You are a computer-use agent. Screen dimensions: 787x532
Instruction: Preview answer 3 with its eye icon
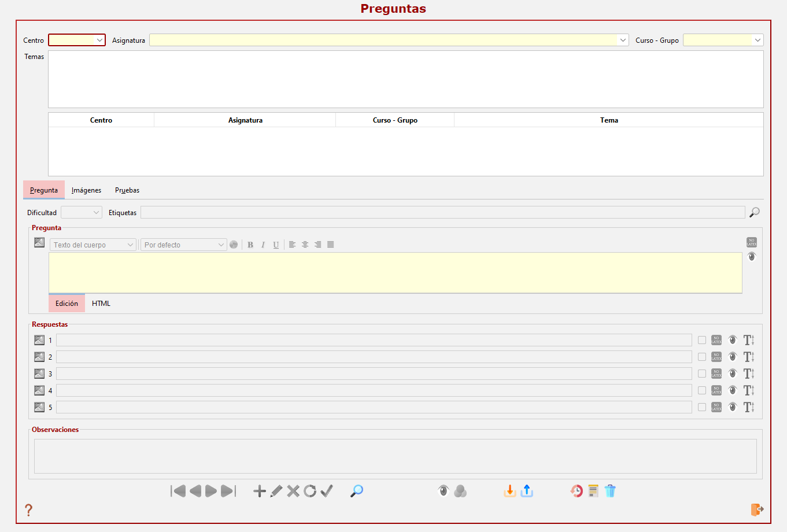[x=733, y=374]
